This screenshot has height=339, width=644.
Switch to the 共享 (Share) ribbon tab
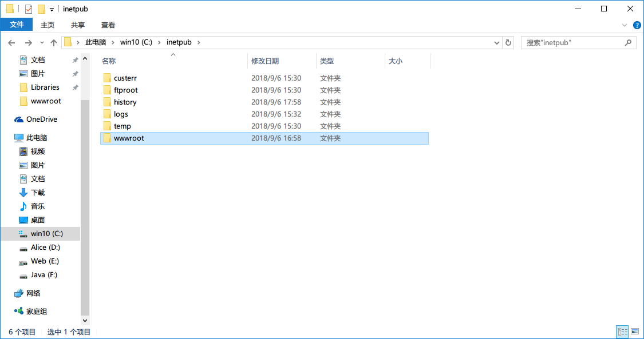77,25
